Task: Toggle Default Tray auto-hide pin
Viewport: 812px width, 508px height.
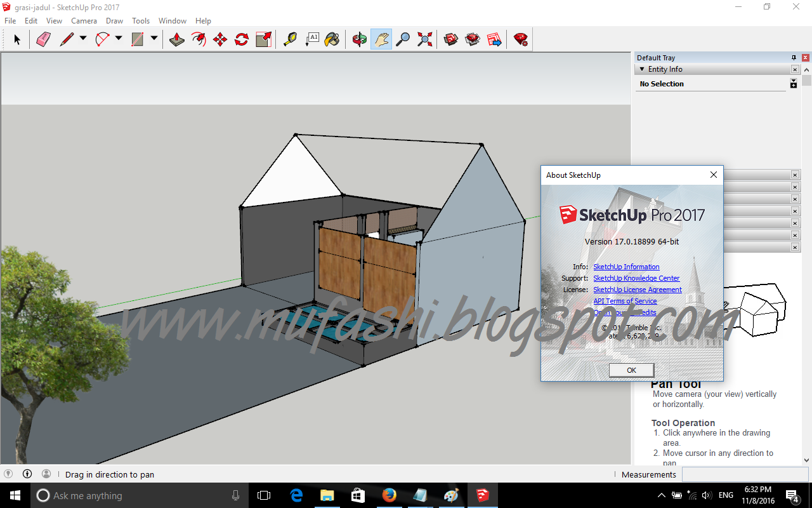Action: (x=794, y=58)
